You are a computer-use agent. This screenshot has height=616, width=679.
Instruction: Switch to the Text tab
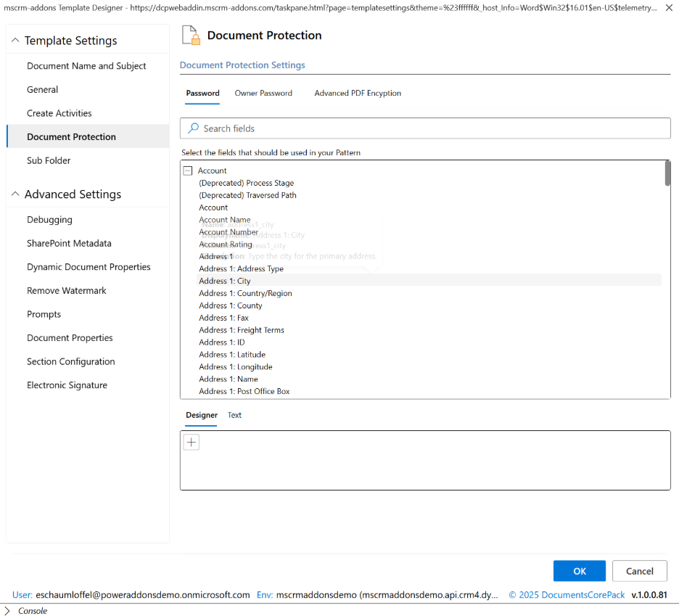point(234,416)
